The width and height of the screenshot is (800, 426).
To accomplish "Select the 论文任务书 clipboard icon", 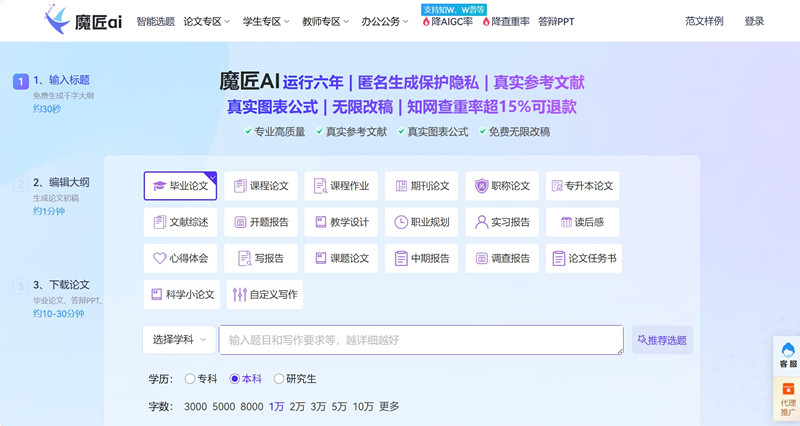I will [559, 258].
